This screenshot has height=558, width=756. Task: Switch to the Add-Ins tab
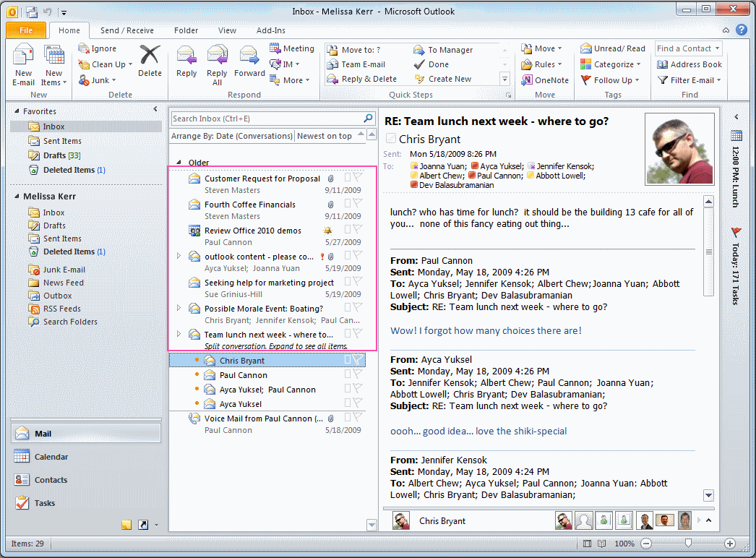270,30
